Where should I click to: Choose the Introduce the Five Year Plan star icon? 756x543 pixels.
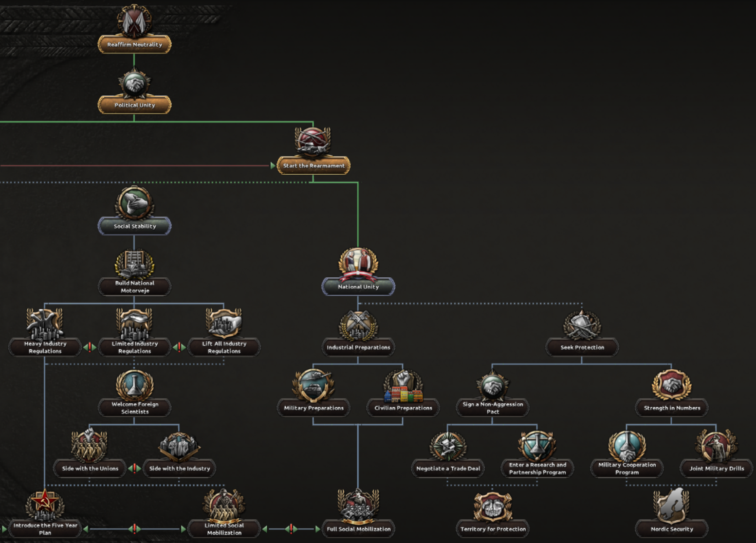(x=45, y=505)
